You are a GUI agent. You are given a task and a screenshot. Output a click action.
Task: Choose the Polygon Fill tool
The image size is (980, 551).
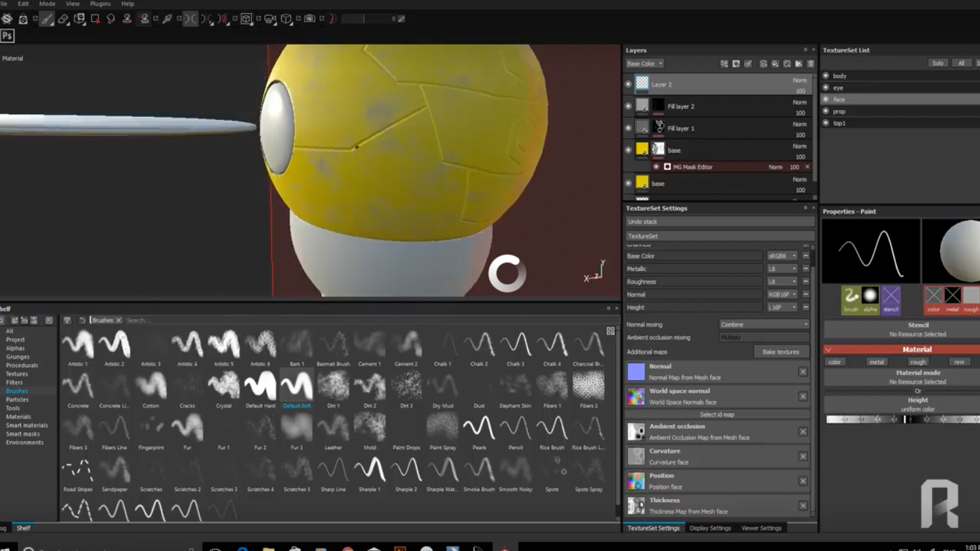pyautogui.click(x=95, y=19)
